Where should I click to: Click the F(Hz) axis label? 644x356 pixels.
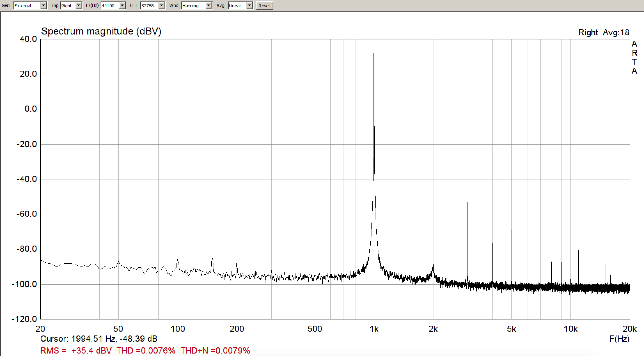coord(619,339)
